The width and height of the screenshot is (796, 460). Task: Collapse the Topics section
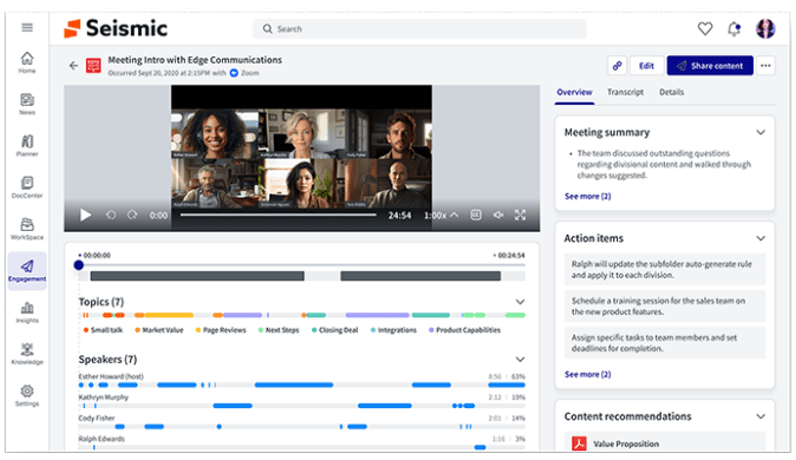coord(520,301)
